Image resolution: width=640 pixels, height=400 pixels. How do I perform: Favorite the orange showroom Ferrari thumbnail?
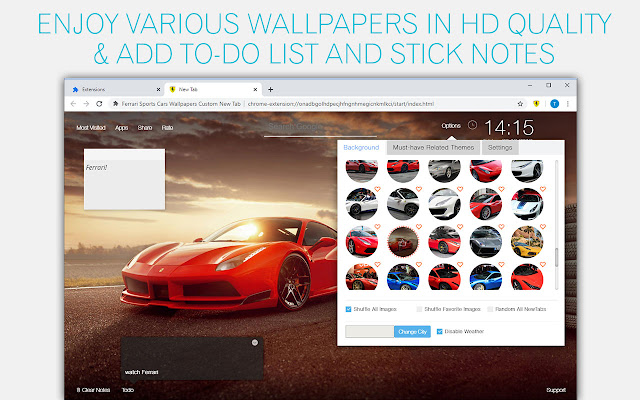tap(377, 264)
